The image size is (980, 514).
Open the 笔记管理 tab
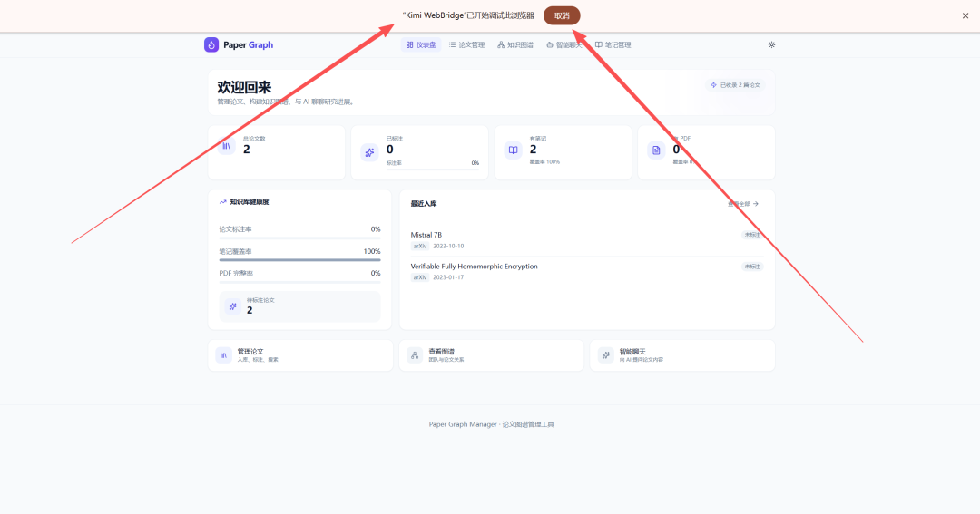[x=612, y=44]
